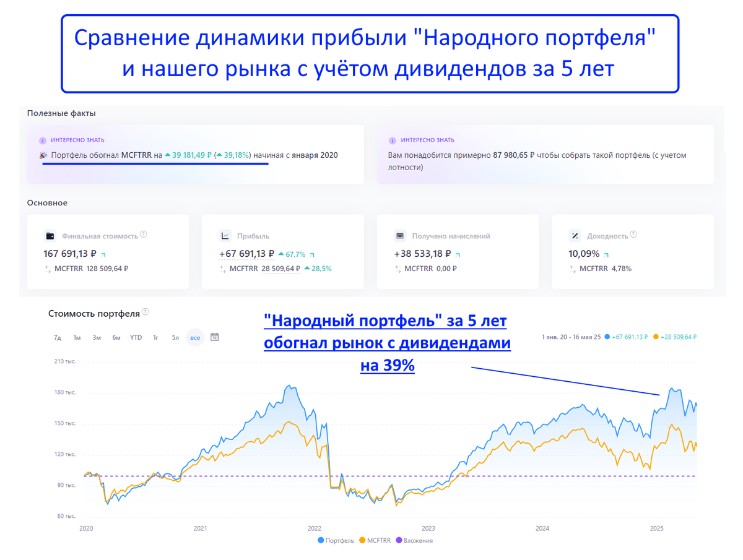Choose the все period button
This screenshot has width=743, height=560.
[195, 337]
